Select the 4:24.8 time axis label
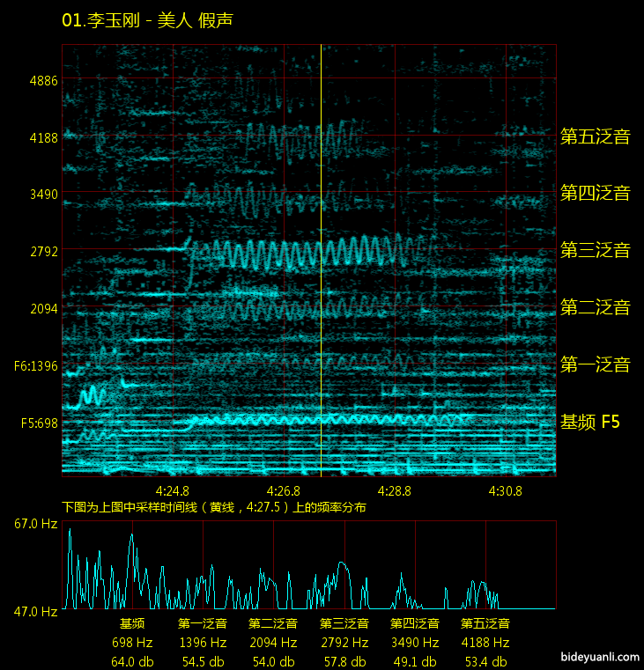 pos(172,490)
